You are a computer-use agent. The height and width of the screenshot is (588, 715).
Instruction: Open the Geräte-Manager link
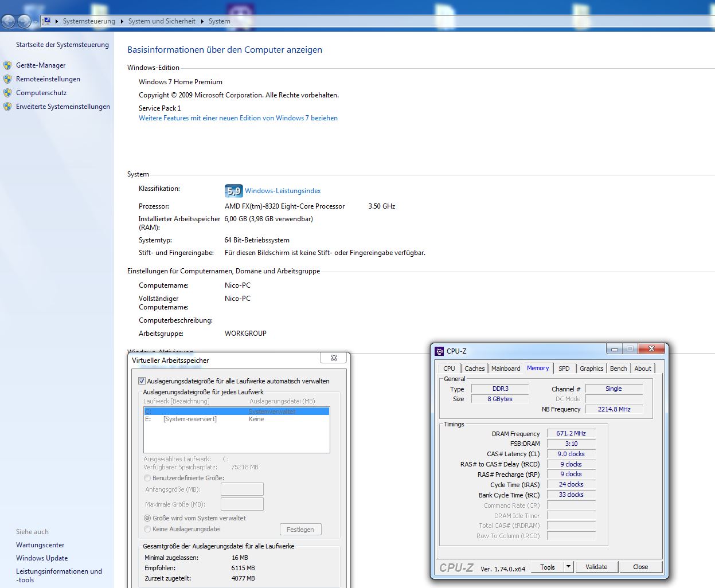coord(41,65)
